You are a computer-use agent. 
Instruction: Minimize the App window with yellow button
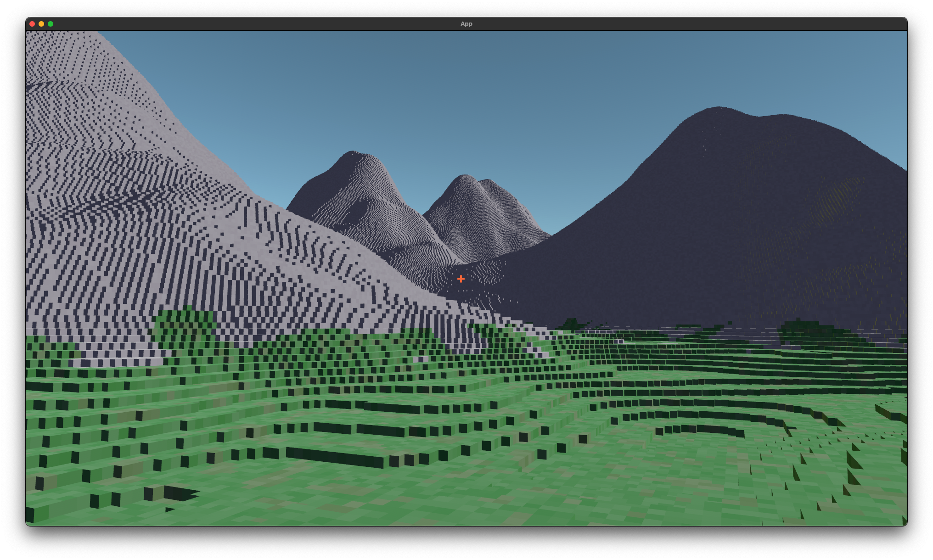(41, 24)
